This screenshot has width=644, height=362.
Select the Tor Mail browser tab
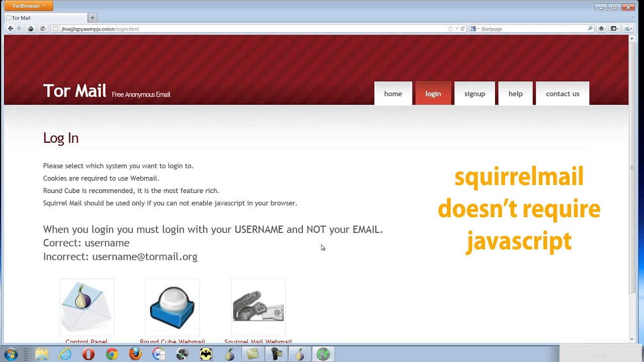tap(45, 18)
